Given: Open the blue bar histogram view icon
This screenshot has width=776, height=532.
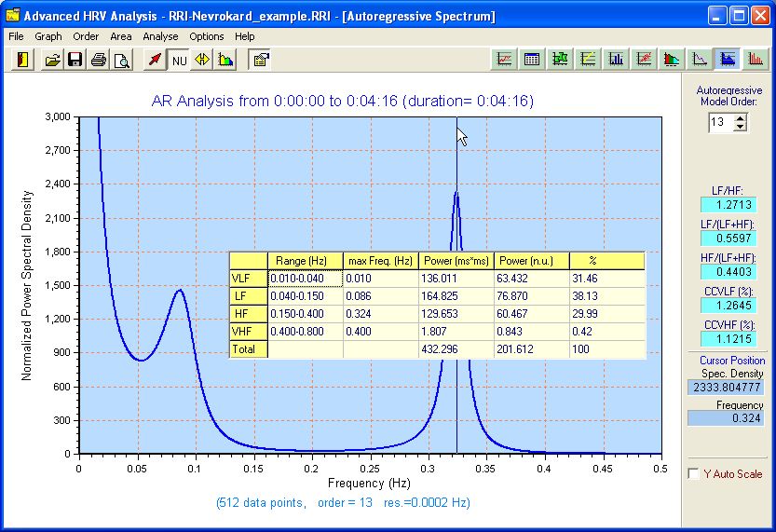Looking at the screenshot, I should 616,60.
